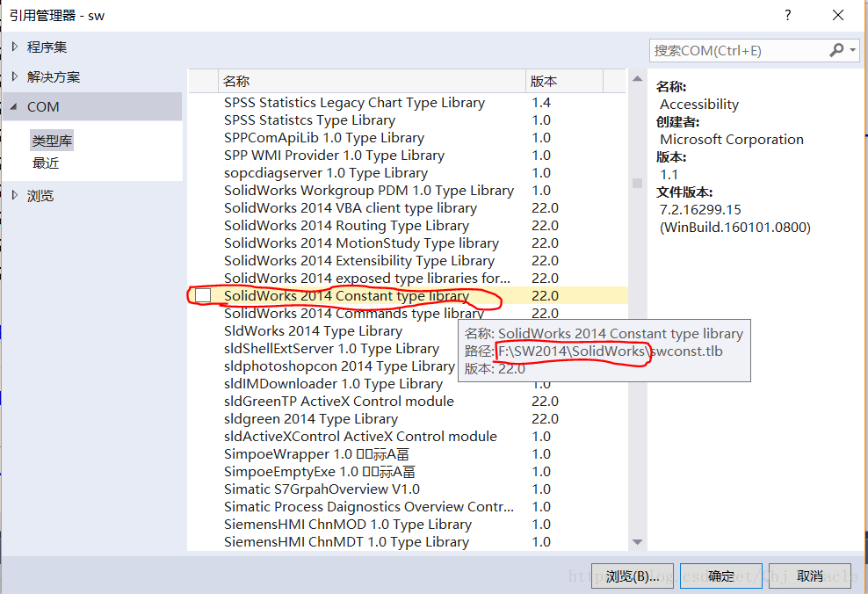This screenshot has width=868, height=594.
Task: Click the search magnifier icon
Action: (835, 50)
